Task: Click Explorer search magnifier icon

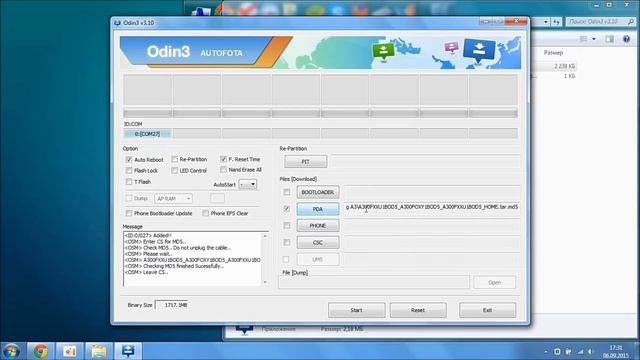Action: coord(631,22)
